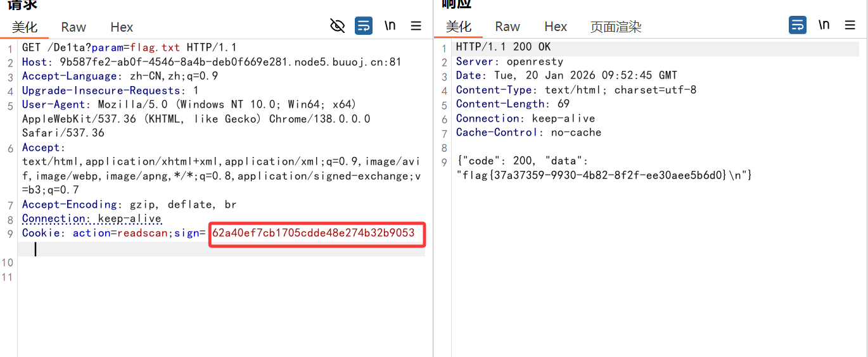Viewport: 868px width, 357px height.
Task: Open the 页面渲染 tab in response
Action: point(616,27)
